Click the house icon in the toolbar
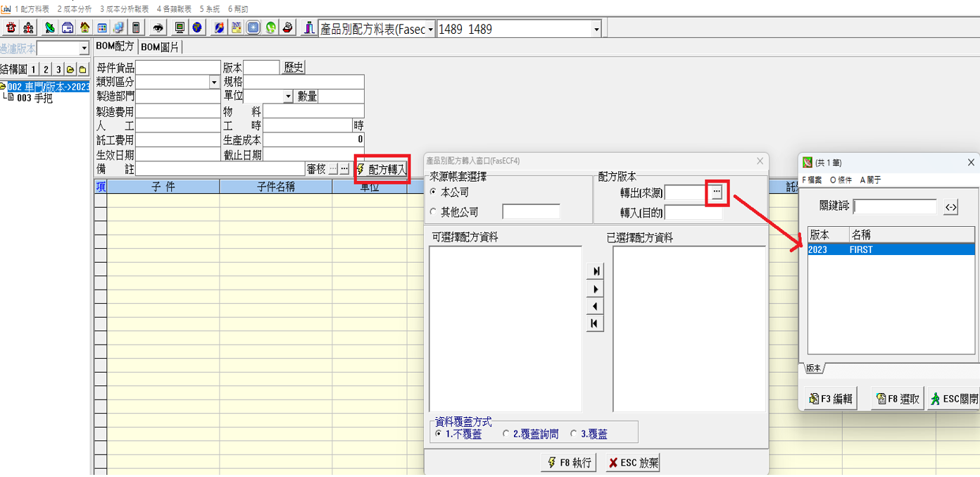 (84, 28)
